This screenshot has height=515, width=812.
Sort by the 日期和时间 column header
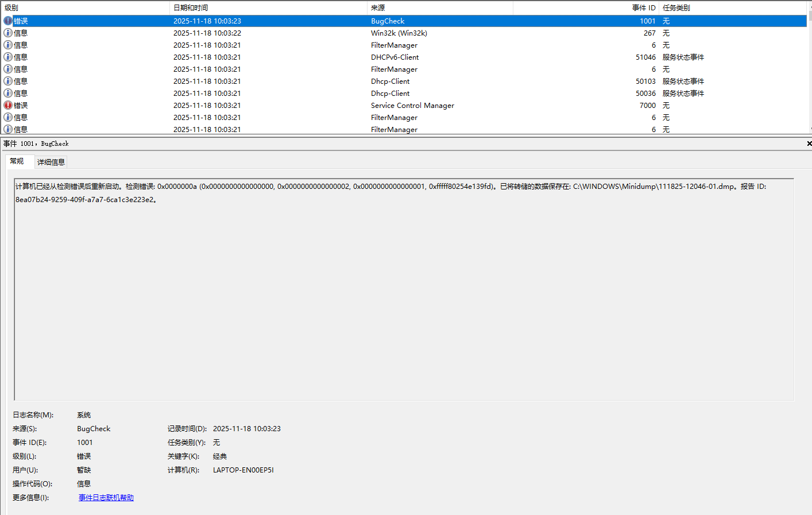point(268,7)
